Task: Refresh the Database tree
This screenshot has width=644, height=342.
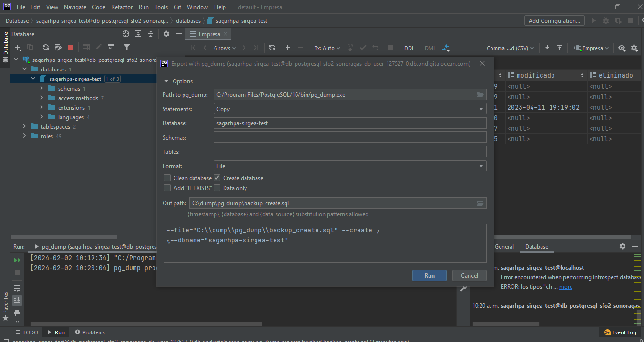Action: pyautogui.click(x=46, y=47)
